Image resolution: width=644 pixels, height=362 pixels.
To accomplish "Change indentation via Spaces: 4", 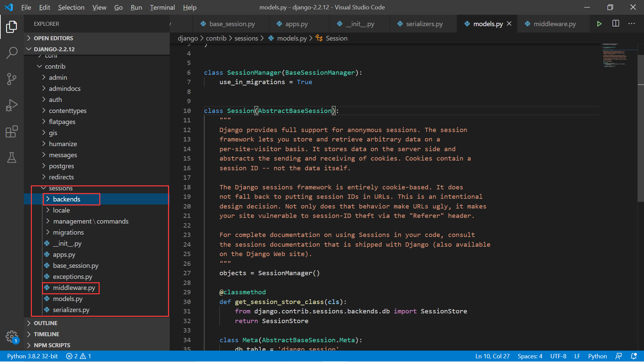I will [x=530, y=356].
